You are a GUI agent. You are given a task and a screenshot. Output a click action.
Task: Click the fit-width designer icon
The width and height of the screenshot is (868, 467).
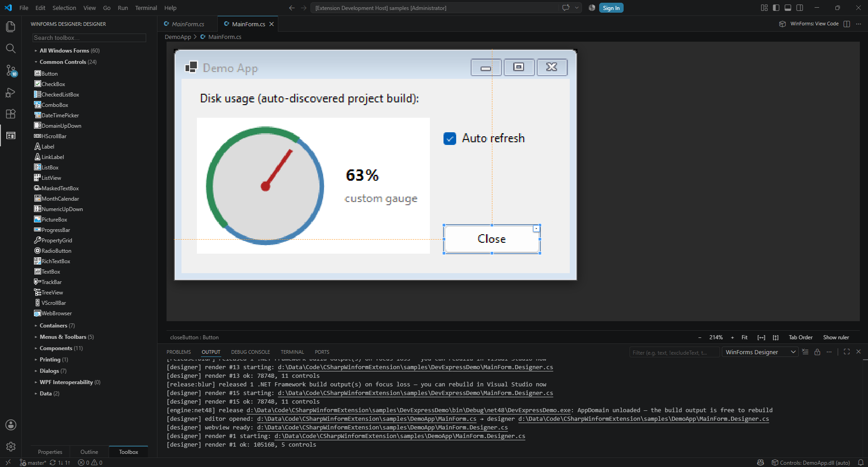[762, 337]
